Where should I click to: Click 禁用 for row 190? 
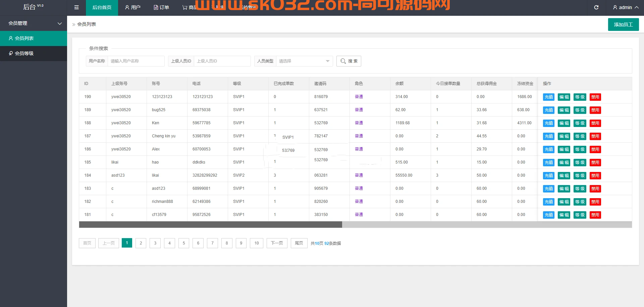pyautogui.click(x=595, y=97)
